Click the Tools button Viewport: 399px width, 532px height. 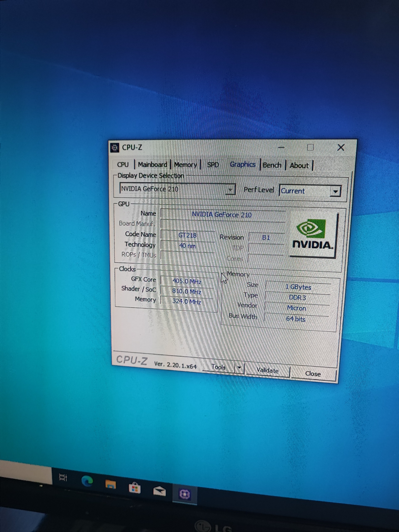click(x=218, y=367)
